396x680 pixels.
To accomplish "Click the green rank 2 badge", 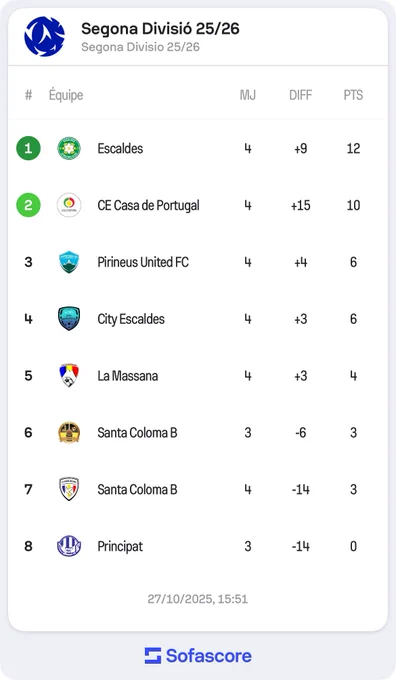I will coord(29,205).
